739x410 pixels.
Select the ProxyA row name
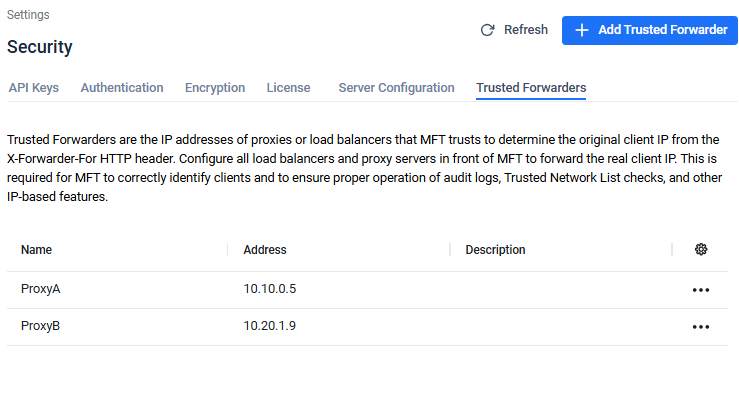[41, 290]
